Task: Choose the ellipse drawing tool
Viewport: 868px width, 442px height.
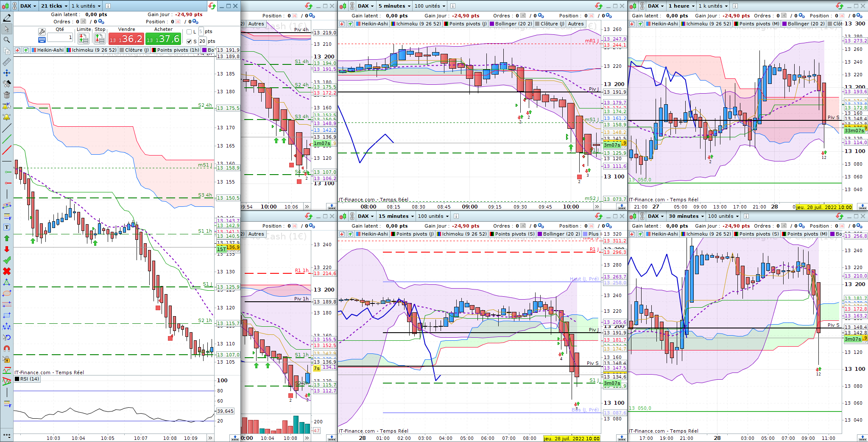Action: (x=7, y=293)
